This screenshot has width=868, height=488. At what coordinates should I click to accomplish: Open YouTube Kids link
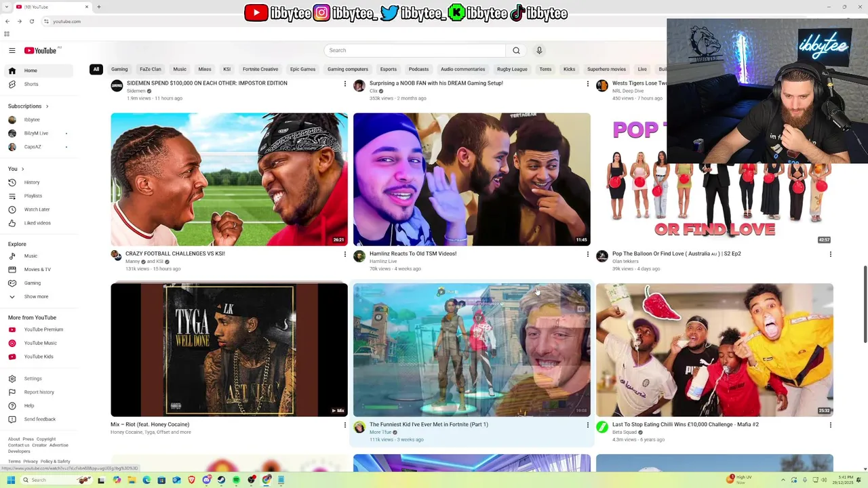pyautogui.click(x=39, y=357)
